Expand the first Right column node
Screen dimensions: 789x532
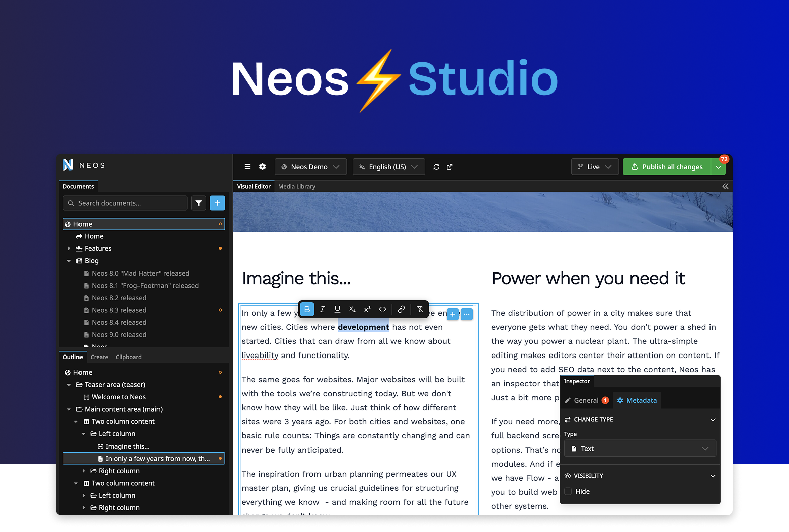pyautogui.click(x=84, y=471)
